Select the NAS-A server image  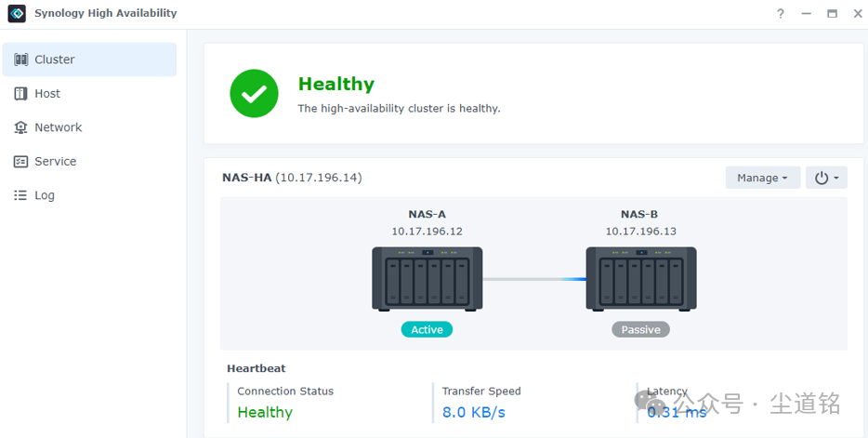(427, 278)
